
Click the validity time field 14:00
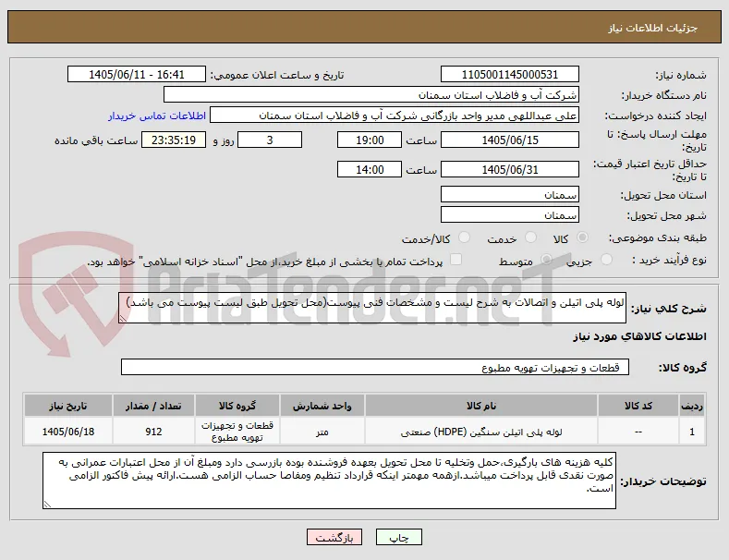coord(370,169)
